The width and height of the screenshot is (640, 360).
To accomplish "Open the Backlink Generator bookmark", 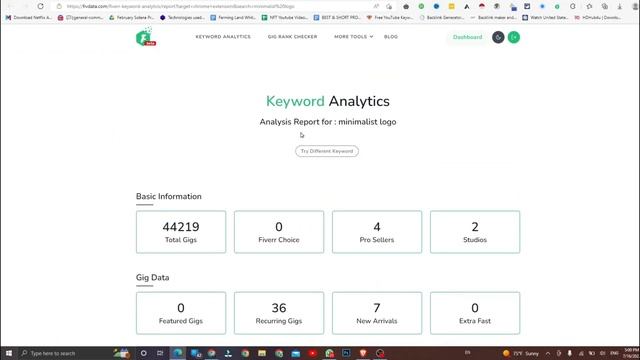I will pos(442,18).
